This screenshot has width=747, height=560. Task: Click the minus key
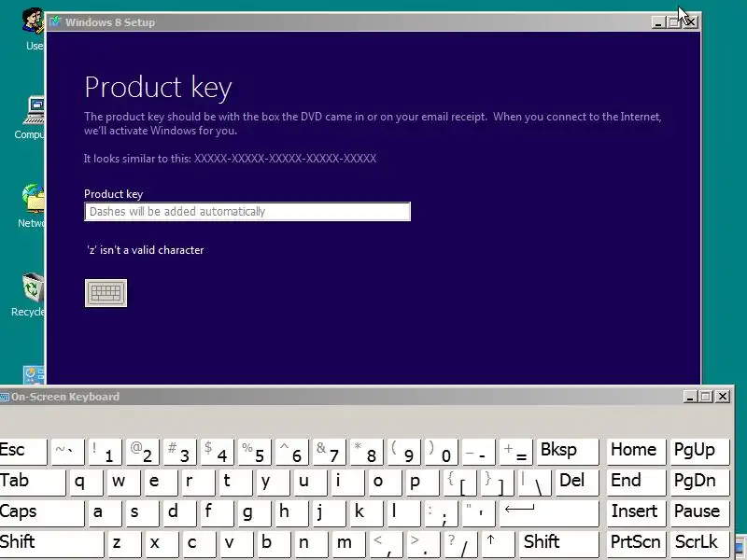(x=479, y=451)
